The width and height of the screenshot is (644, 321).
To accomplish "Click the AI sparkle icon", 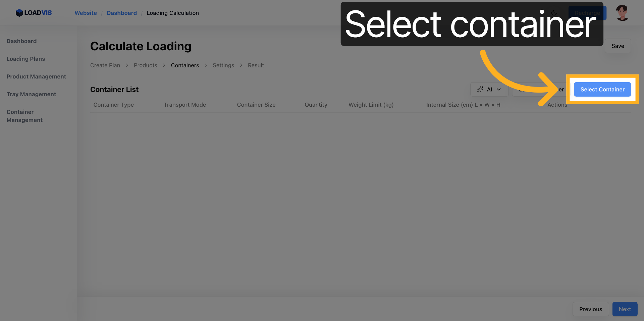I will point(480,89).
